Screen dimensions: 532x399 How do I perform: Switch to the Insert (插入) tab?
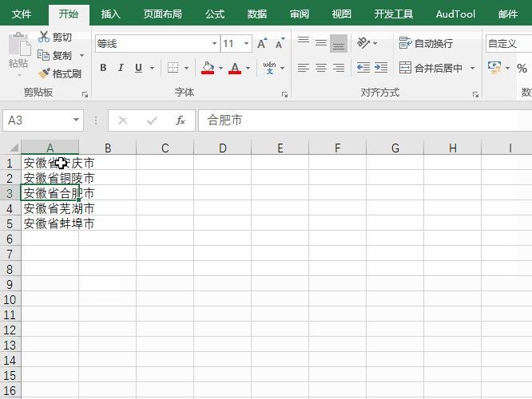point(110,14)
